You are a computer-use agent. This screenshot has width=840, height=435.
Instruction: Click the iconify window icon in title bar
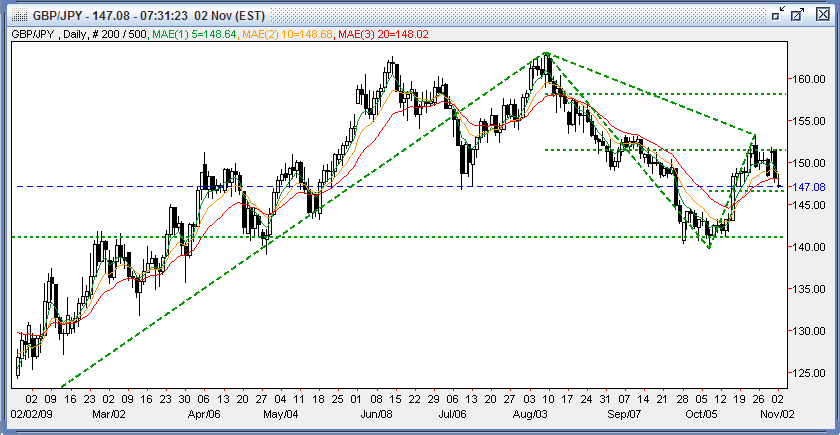tap(778, 14)
